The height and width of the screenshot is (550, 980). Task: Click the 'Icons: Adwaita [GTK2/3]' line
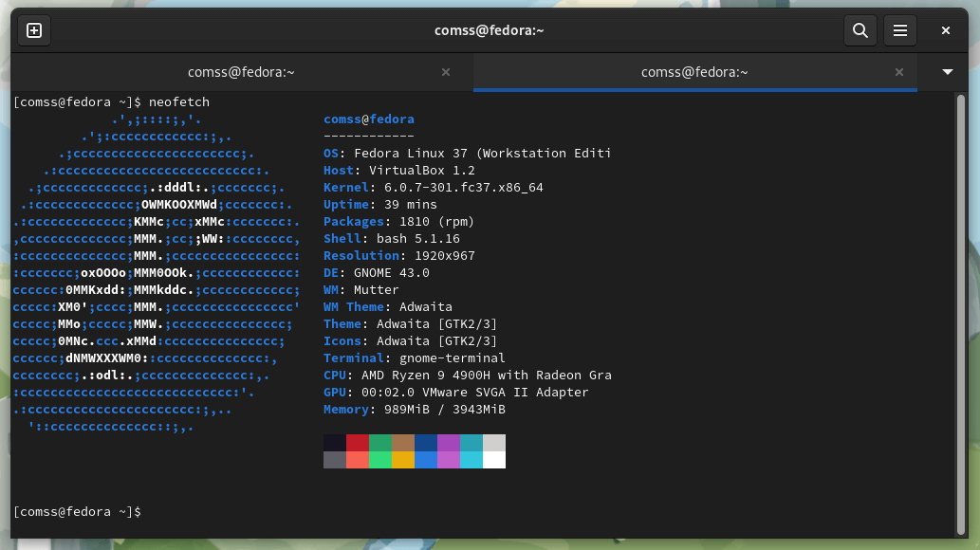click(x=410, y=340)
